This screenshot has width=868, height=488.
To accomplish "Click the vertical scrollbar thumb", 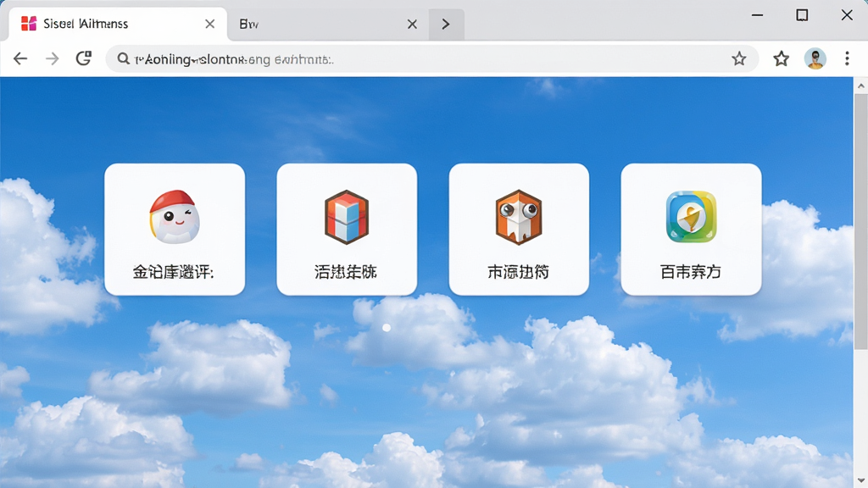I will (861, 221).
